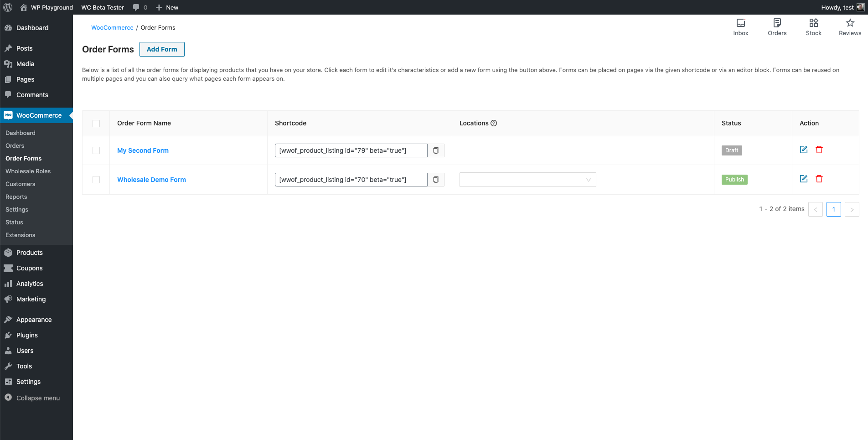Viewport: 868px width, 440px height.
Task: Open Wholesale Roles submenu item
Action: [x=28, y=171]
